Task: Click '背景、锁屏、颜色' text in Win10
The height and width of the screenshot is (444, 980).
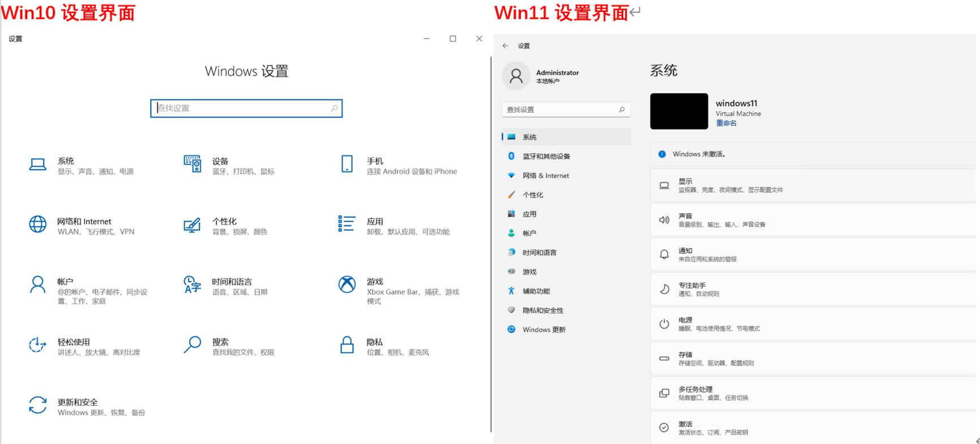Action: click(239, 232)
